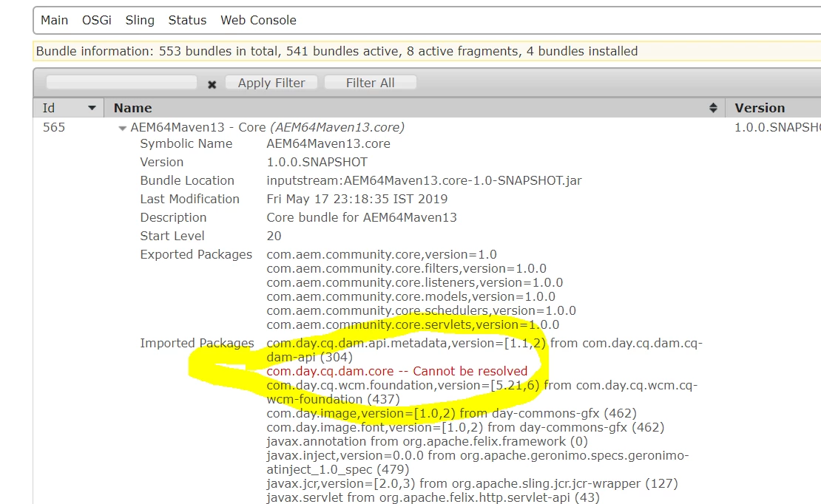The width and height of the screenshot is (821, 504).
Task: Click the Name column header
Action: tap(133, 108)
